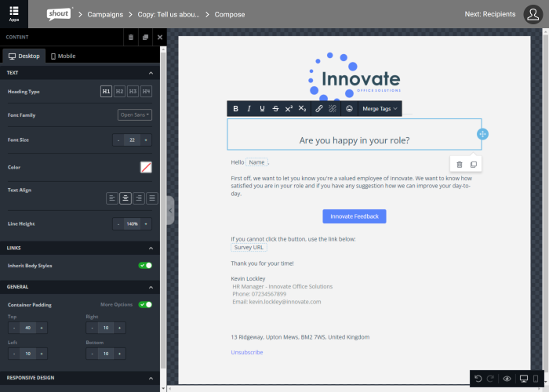The width and height of the screenshot is (549, 392).
Task: Increase the Top padding
Action: [x=42, y=328]
